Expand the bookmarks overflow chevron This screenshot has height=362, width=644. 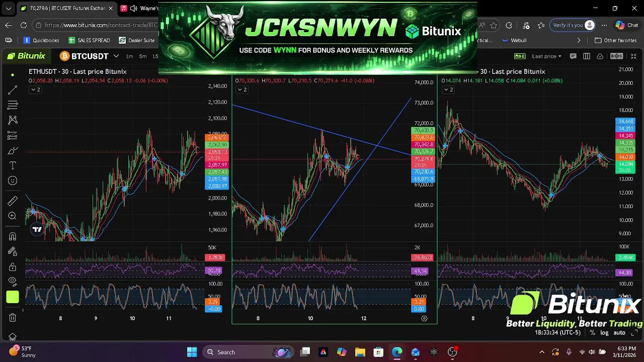click(x=579, y=40)
